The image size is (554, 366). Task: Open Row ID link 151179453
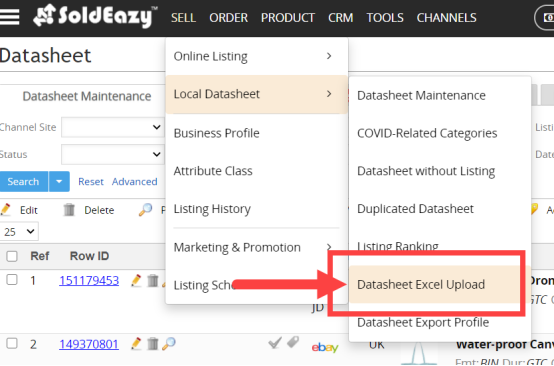click(x=89, y=281)
